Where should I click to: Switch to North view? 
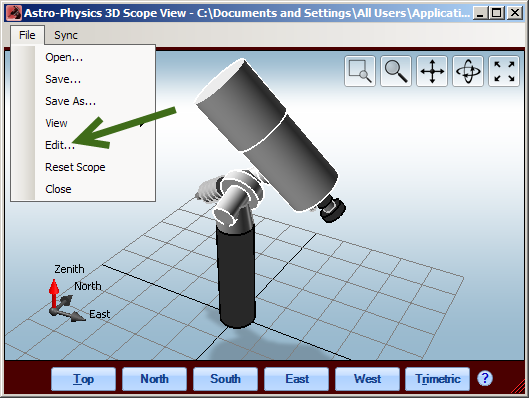(154, 379)
